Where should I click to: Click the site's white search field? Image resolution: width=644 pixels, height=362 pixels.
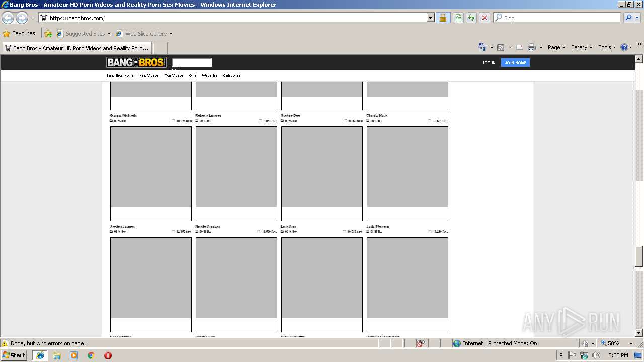point(192,62)
